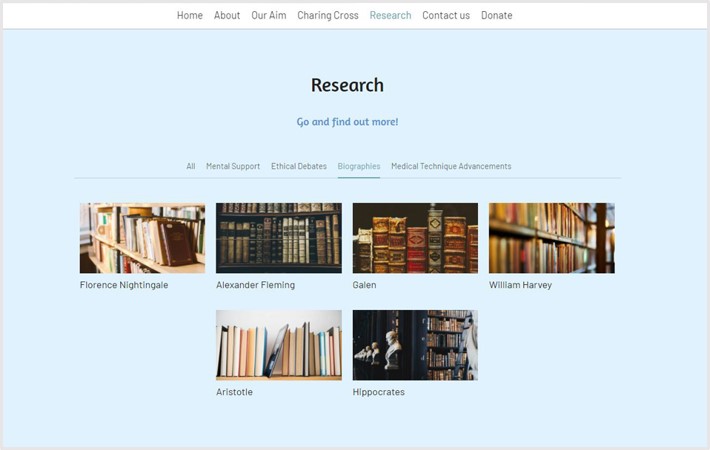Go to the About page
Image resolution: width=710 pixels, height=450 pixels.
(x=227, y=15)
